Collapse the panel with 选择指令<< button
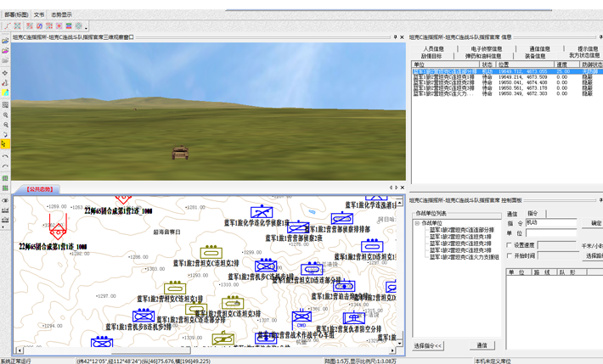The width and height of the screenshot is (603, 364). [x=428, y=345]
